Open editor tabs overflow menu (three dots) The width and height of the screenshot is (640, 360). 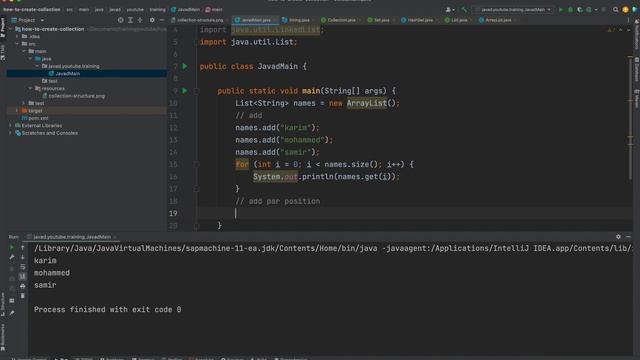[x=628, y=20]
